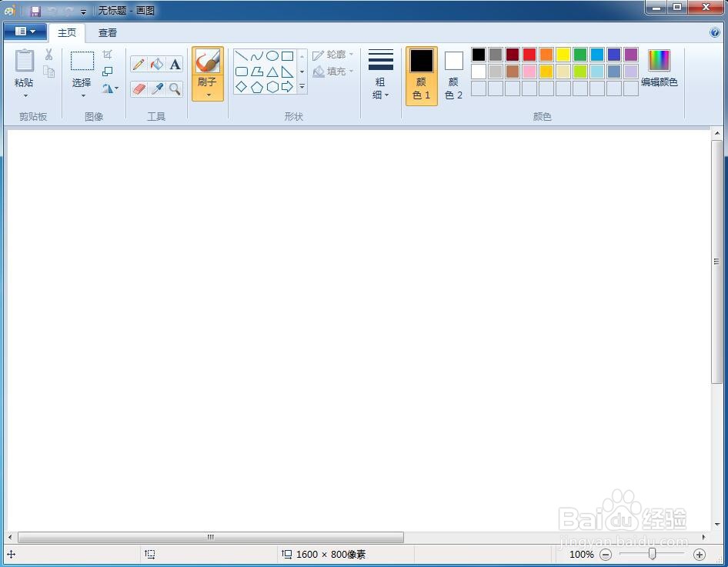Image resolution: width=728 pixels, height=567 pixels.
Task: Choose the Rounded rectangle shape
Action: coord(242,72)
